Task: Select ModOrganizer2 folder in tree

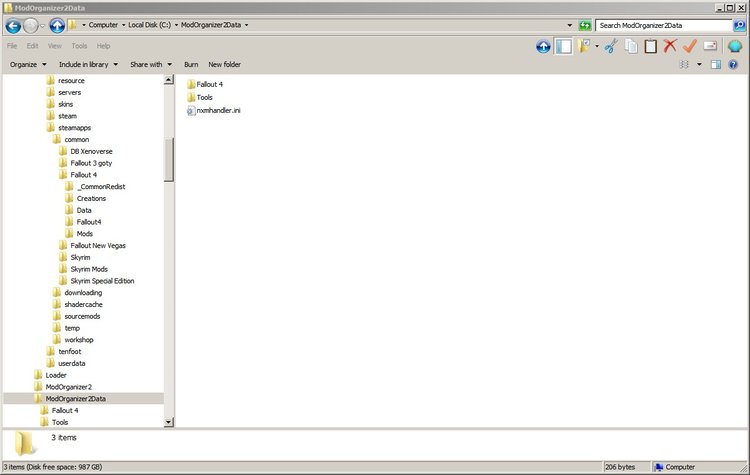Action: (68, 387)
